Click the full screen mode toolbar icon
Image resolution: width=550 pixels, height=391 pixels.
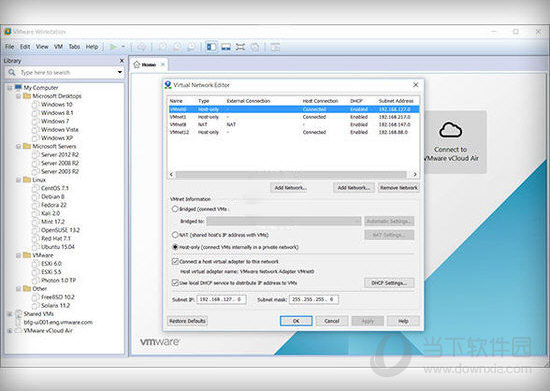pos(240,47)
